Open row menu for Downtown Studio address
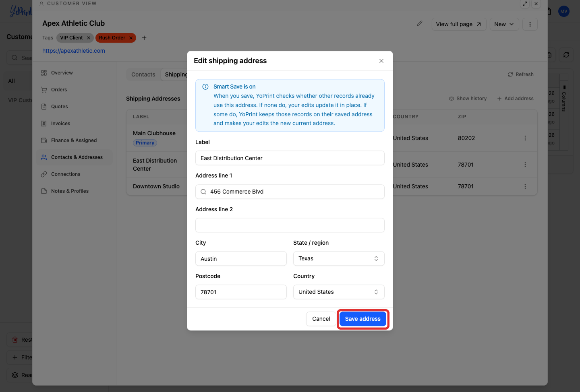Image resolution: width=580 pixels, height=392 pixels. 525,186
